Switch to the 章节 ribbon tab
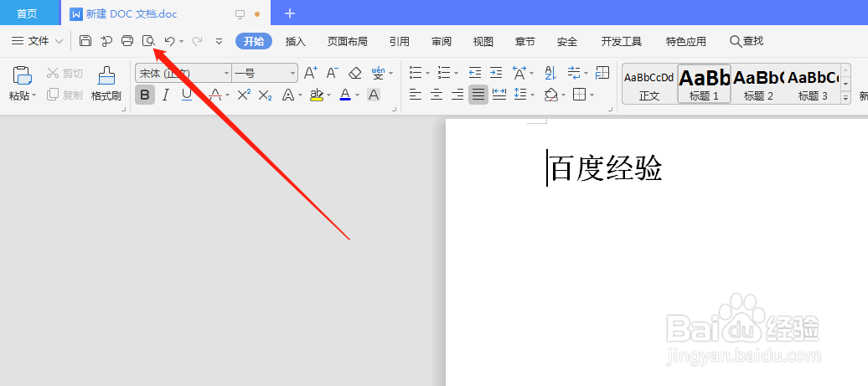 524,41
